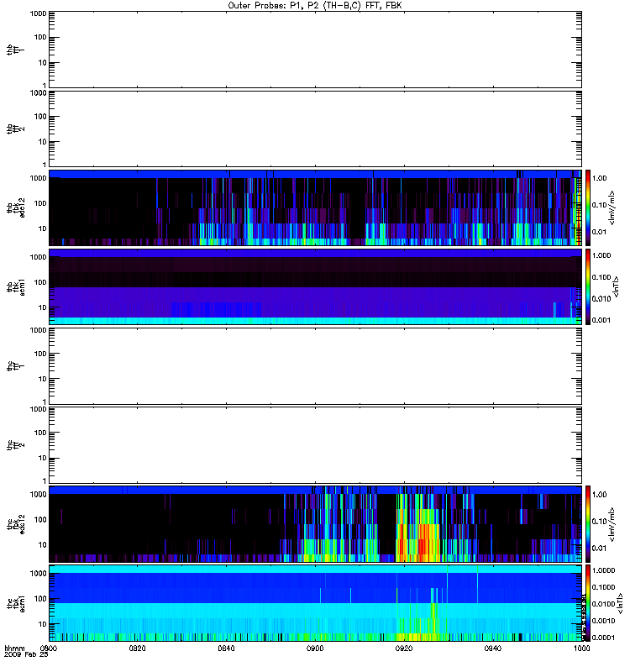Click the "100" y-tick of the thb fbk scm1 panel
The image size is (630, 672).
click(x=40, y=282)
